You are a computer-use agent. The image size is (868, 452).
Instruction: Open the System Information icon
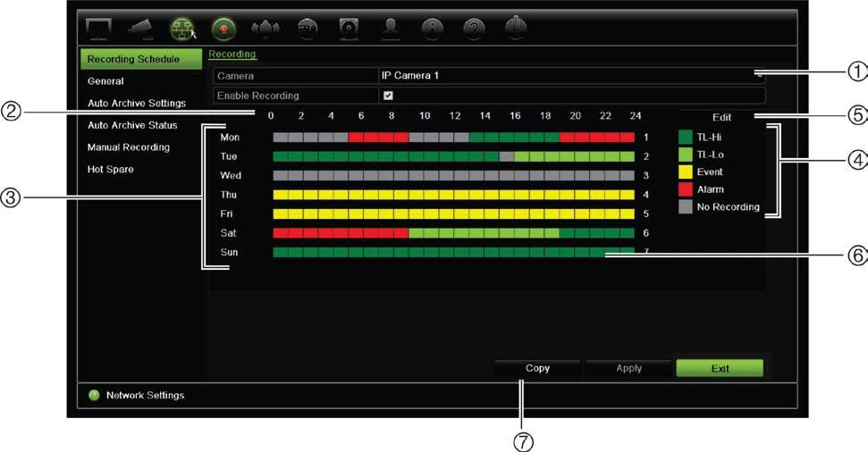point(433,29)
